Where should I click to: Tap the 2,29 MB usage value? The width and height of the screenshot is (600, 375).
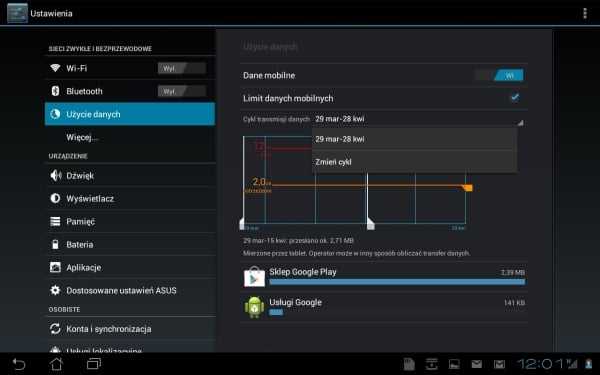[513, 272]
